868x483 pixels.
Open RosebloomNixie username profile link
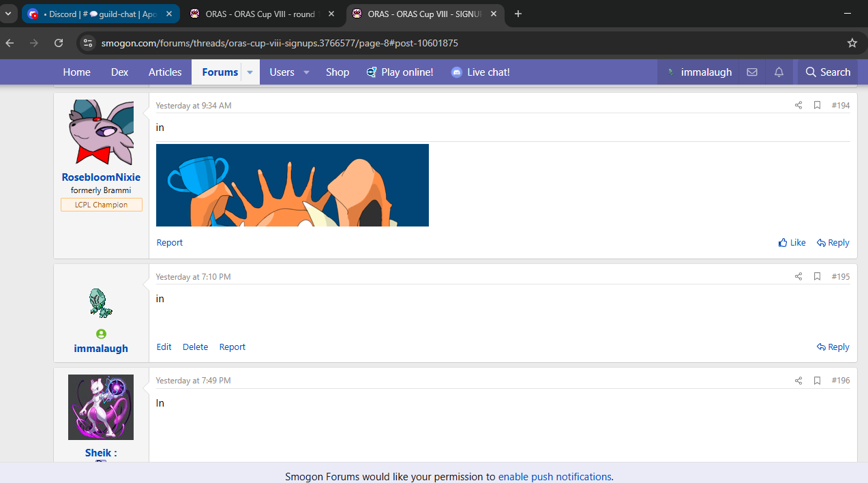tap(101, 177)
